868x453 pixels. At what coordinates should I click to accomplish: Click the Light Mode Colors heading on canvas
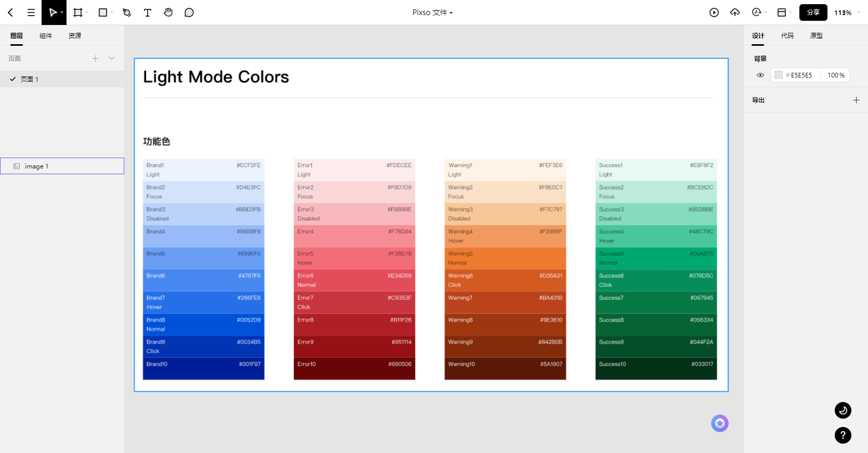pyautogui.click(x=216, y=77)
